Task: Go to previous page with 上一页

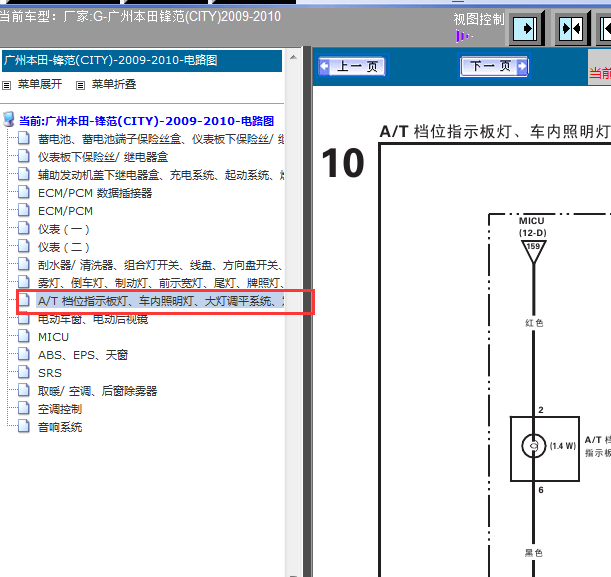Action: tap(352, 66)
